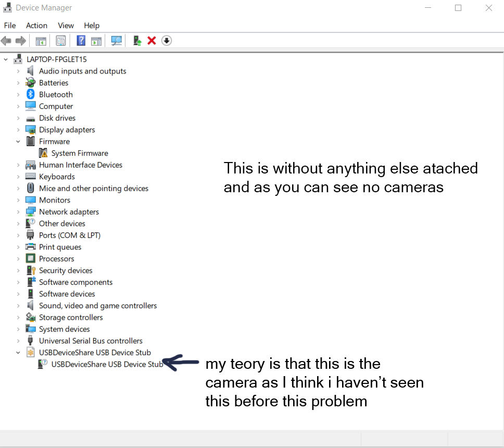Select the child USBDeviceShare USB Device Stub device
The width and height of the screenshot is (504, 448).
pos(107,364)
